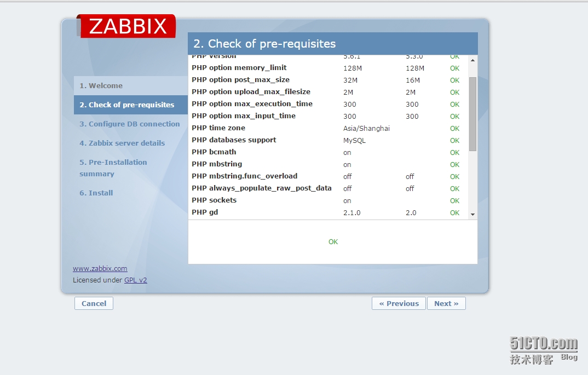Click the 'PHP time zone' label
588x375 pixels.
click(x=218, y=128)
